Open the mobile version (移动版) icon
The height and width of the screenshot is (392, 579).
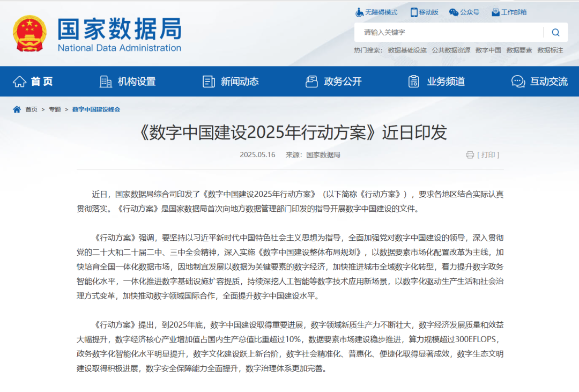[x=412, y=11]
